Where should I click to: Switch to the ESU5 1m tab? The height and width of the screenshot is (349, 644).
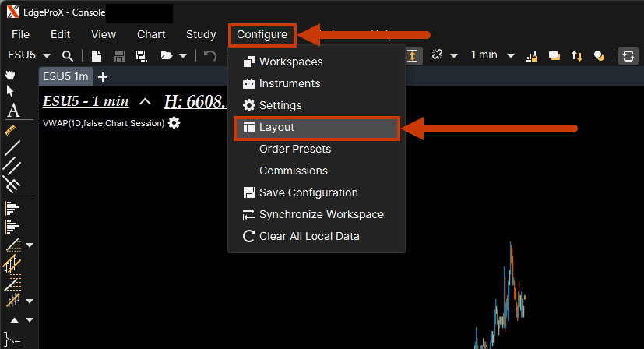click(x=65, y=76)
